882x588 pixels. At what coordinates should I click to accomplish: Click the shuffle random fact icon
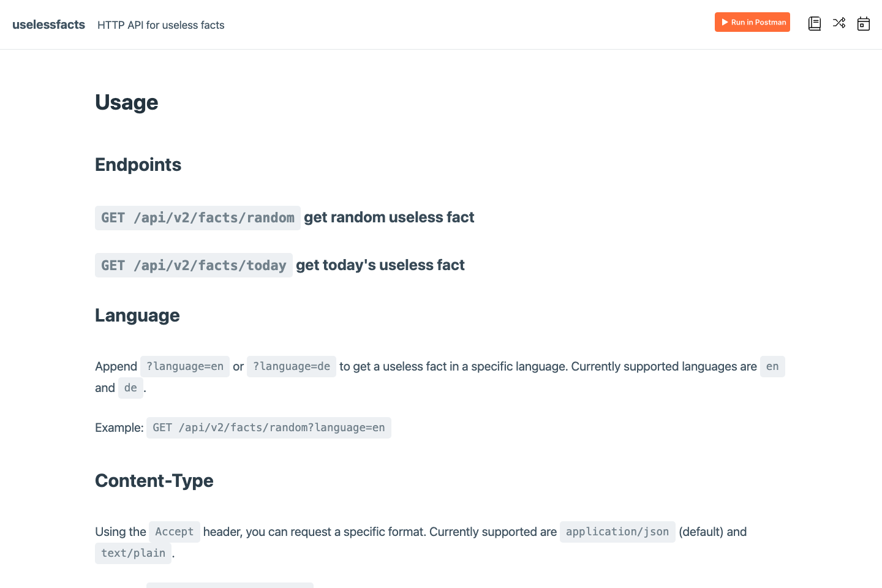(x=839, y=23)
